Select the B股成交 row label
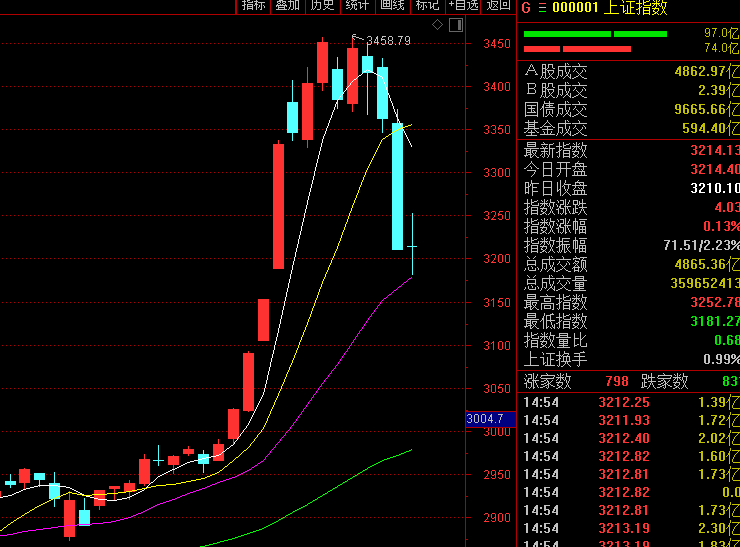Screen dimensions: 740x547 click(556, 91)
